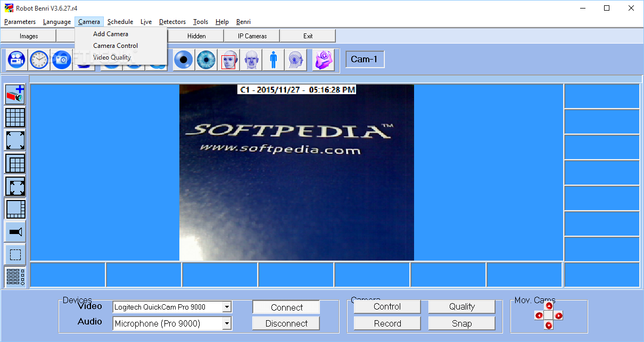The image size is (644, 342).
Task: Click the center square of movement pad
Action: tap(549, 315)
